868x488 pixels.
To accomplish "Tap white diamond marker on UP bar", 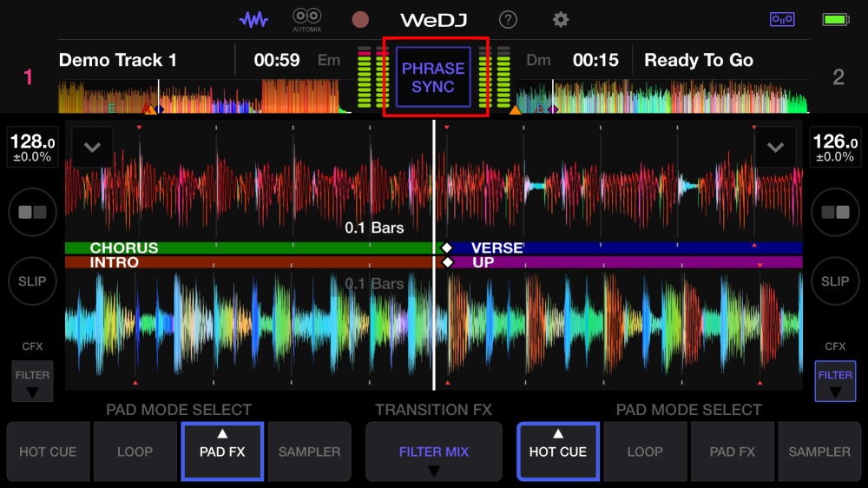I will pyautogui.click(x=447, y=262).
